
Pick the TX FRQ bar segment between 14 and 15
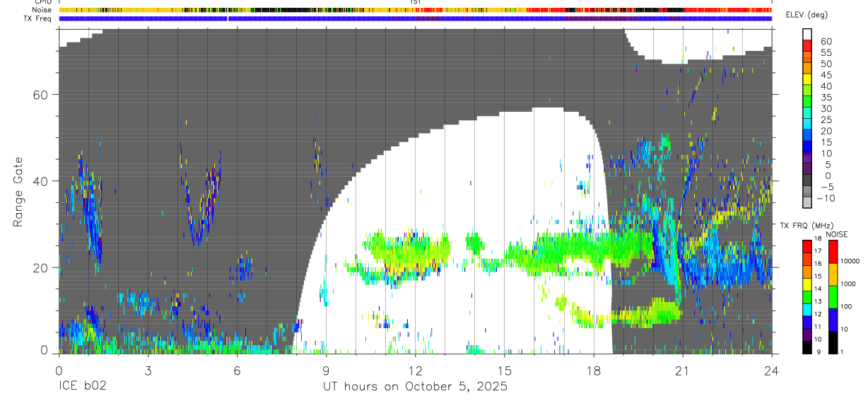[x=807, y=283]
